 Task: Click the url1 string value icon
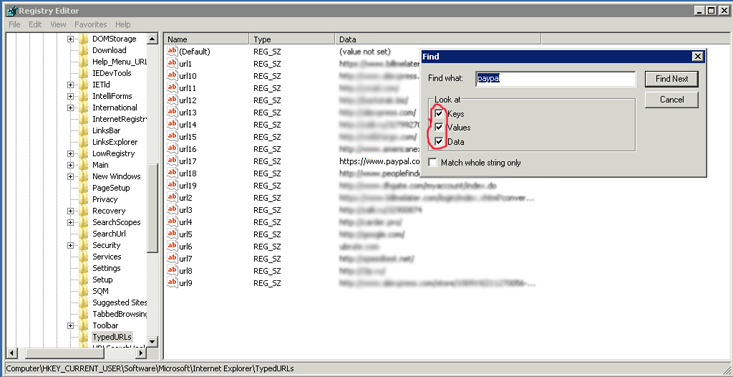pos(172,64)
